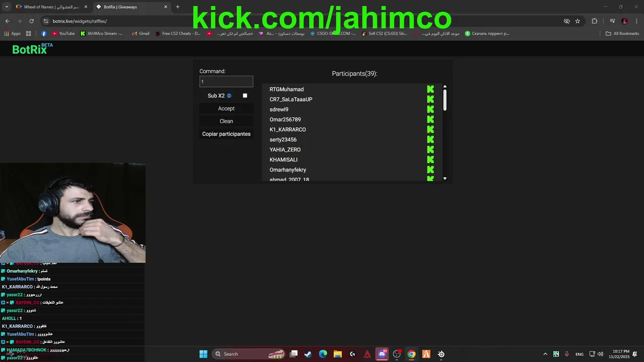
Task: Click the Sub X2 info icon
Action: pos(229,96)
